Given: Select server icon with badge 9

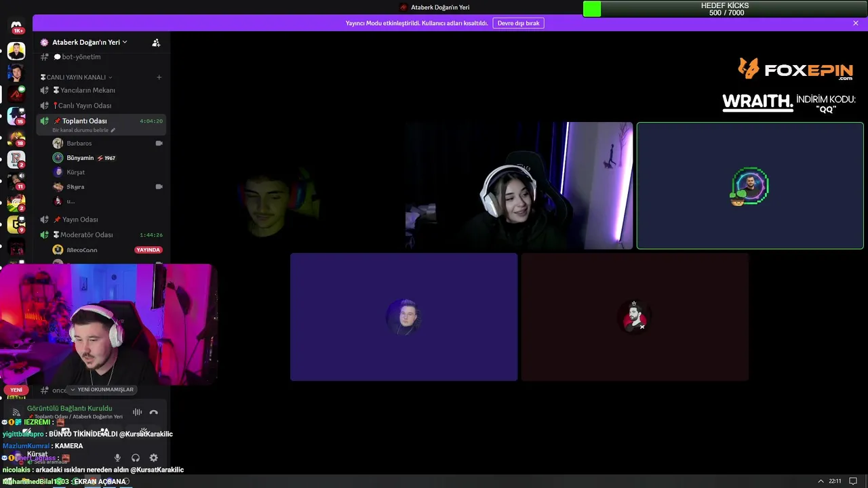Looking at the screenshot, I should [16, 224].
